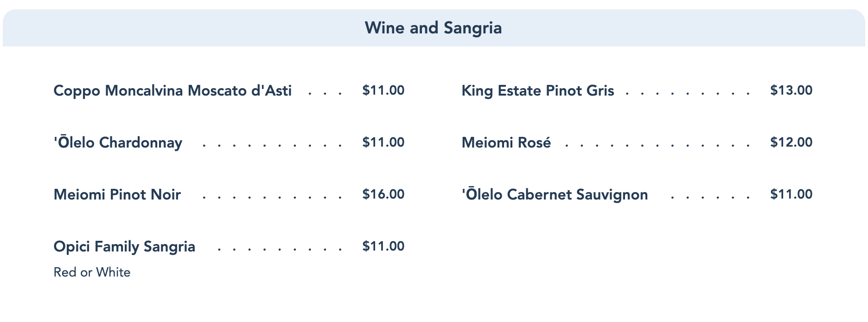The image size is (868, 322).
Task: Choose the 'Ōlelo Chardonnay wine name
Action: coord(118,142)
